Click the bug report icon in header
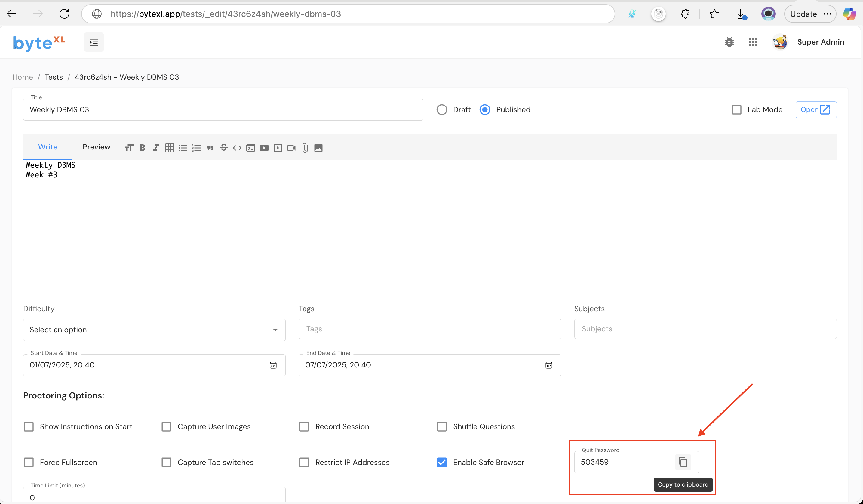This screenshot has height=504, width=863. [x=729, y=42]
